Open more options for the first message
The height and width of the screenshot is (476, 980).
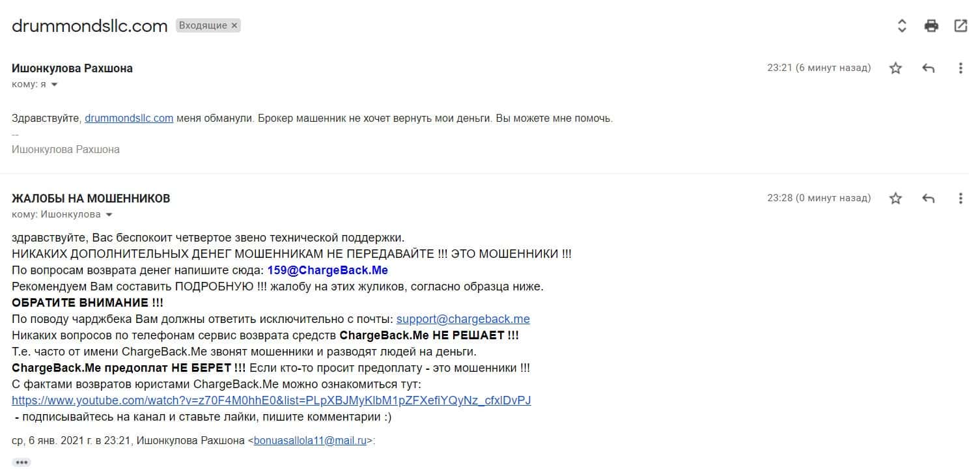(960, 68)
